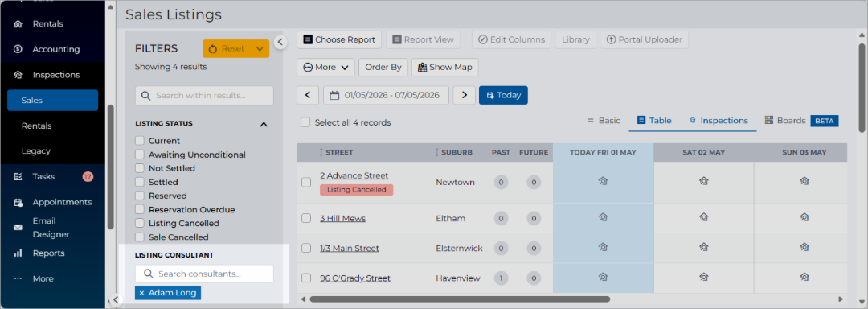Open Appointments in the sidebar

tap(62, 202)
